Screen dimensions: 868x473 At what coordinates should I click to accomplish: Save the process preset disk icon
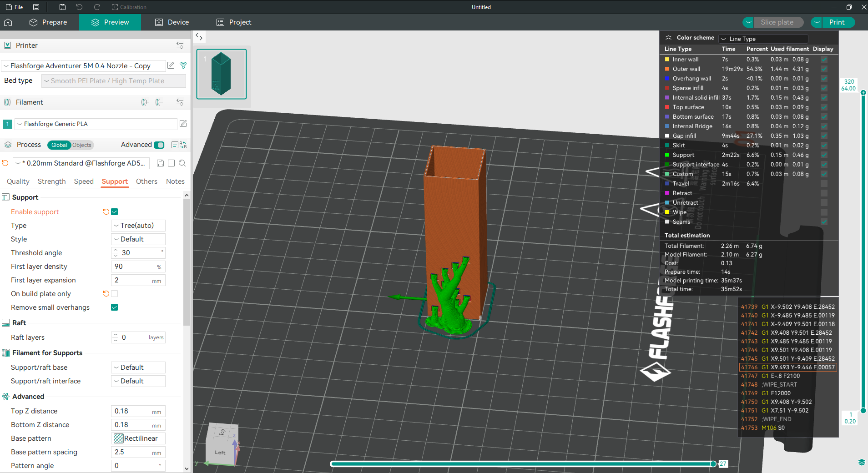pyautogui.click(x=160, y=163)
